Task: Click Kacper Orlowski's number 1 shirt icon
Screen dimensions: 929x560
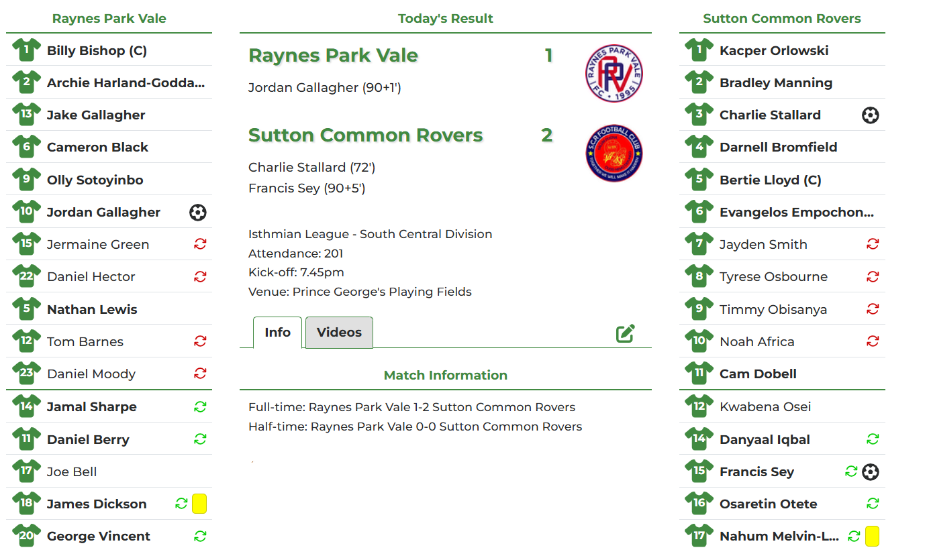Action: click(699, 50)
